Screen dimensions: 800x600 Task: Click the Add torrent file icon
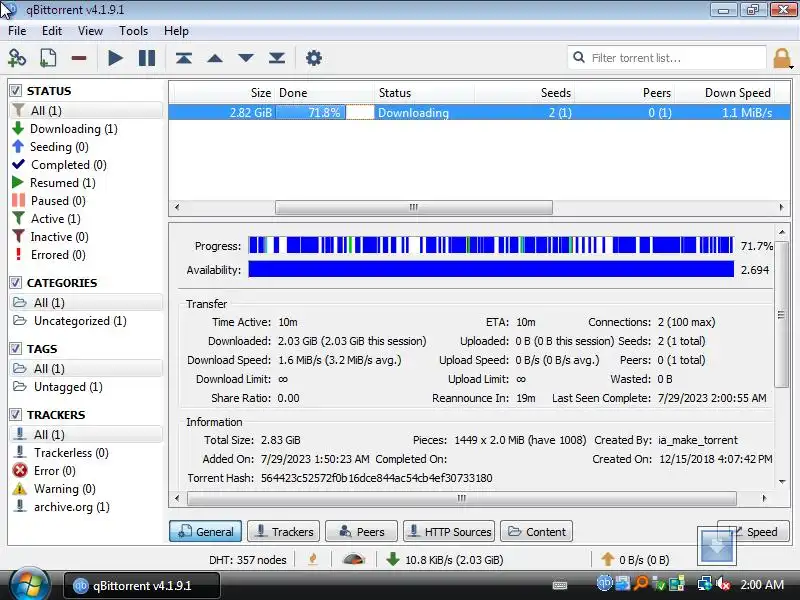tap(48, 58)
